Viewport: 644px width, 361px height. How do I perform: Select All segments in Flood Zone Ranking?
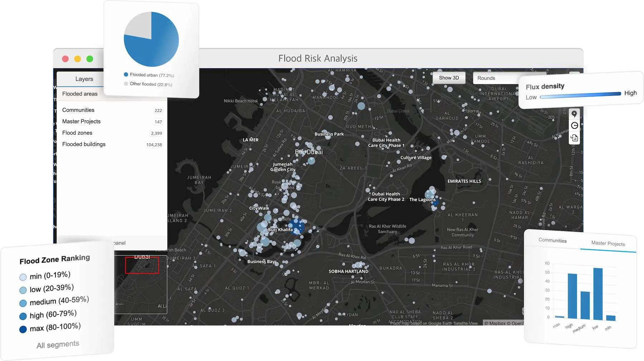pos(58,345)
